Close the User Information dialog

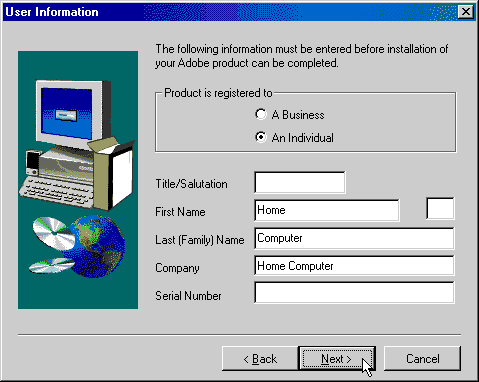465,12
